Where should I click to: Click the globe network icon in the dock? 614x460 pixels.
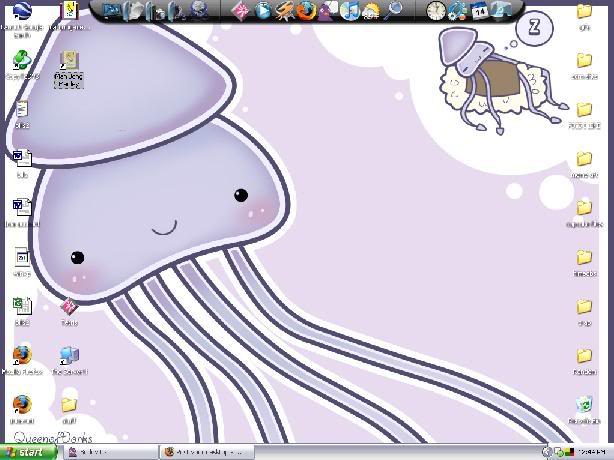pyautogui.click(x=199, y=11)
